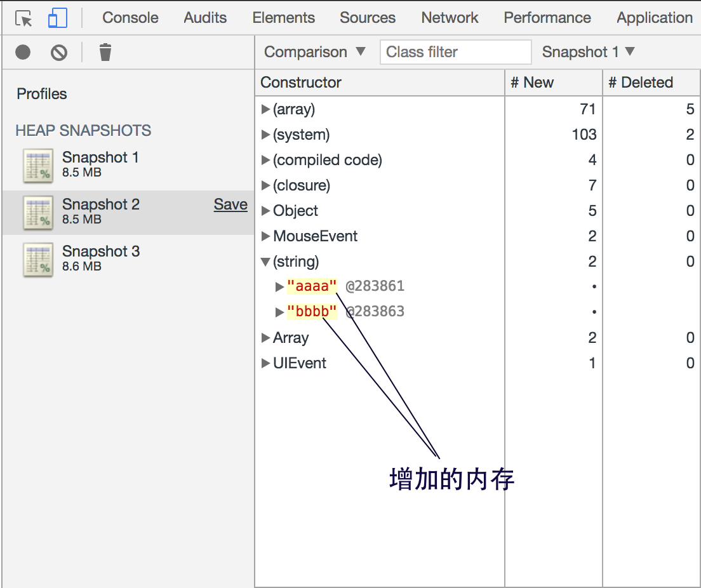This screenshot has width=701, height=588.
Task: Toggle the device toolbar icon
Action: (x=58, y=18)
